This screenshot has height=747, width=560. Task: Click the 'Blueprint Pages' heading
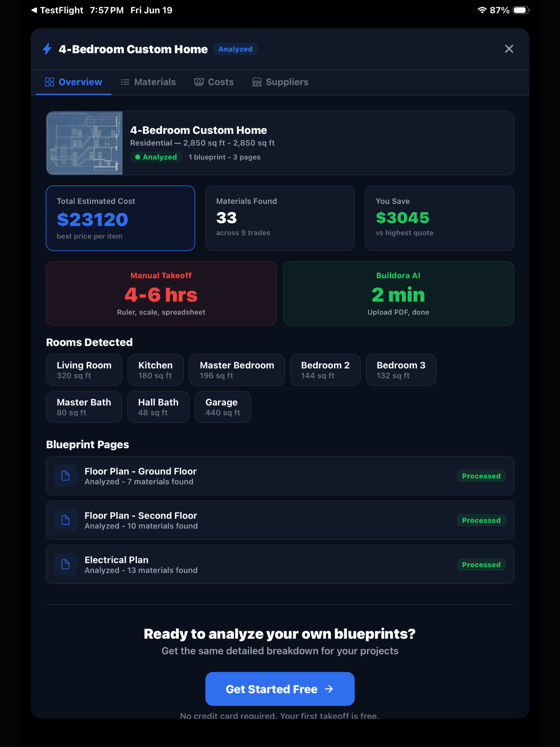point(87,444)
